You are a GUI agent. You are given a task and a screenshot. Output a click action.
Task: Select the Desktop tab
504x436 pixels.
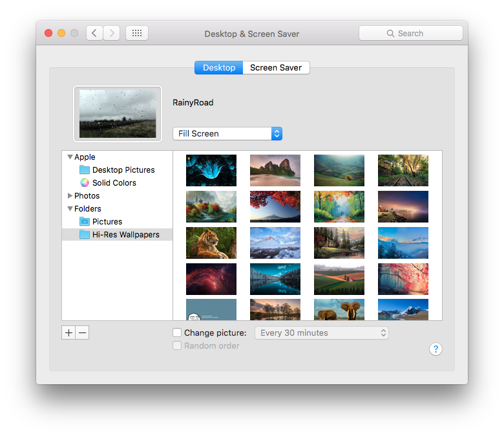point(219,67)
